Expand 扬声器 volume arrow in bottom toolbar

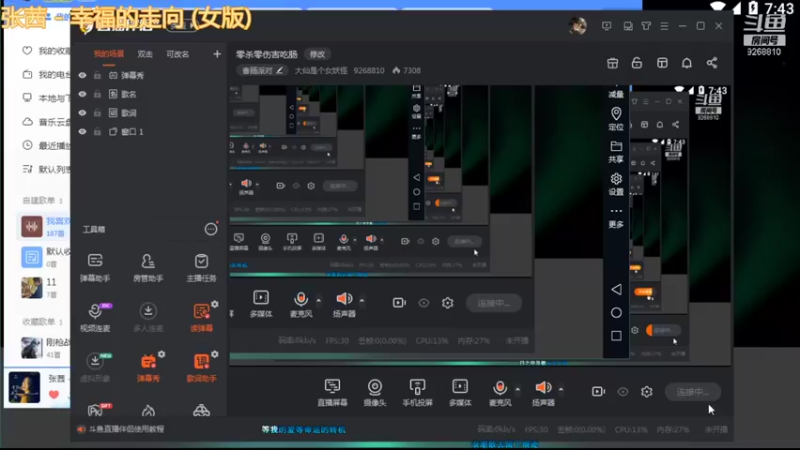coord(561,389)
